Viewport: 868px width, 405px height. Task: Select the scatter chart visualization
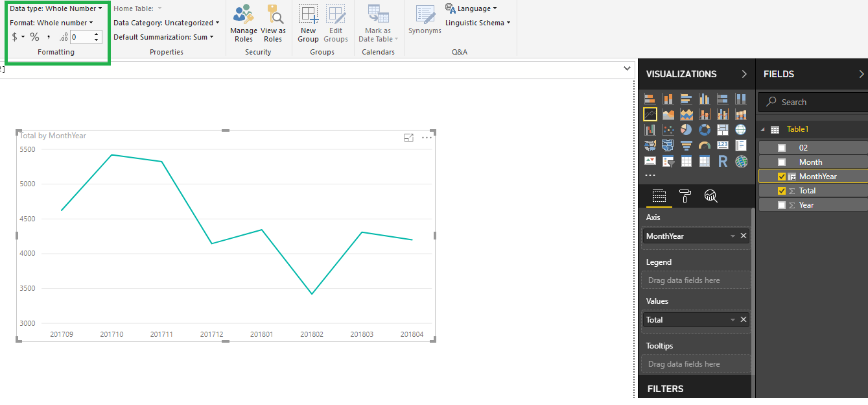(668, 130)
